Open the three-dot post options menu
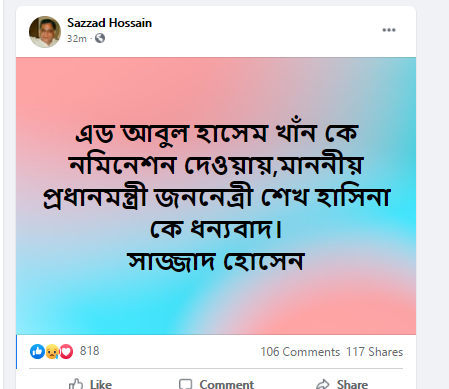Viewport: 449px width, 389px height. coord(389,30)
